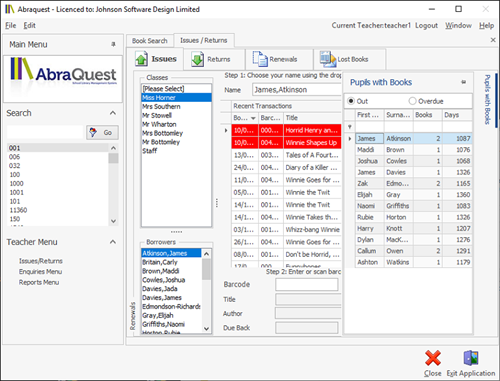Click the Barcode input field
This screenshot has height=381, width=500.
[x=307, y=284]
